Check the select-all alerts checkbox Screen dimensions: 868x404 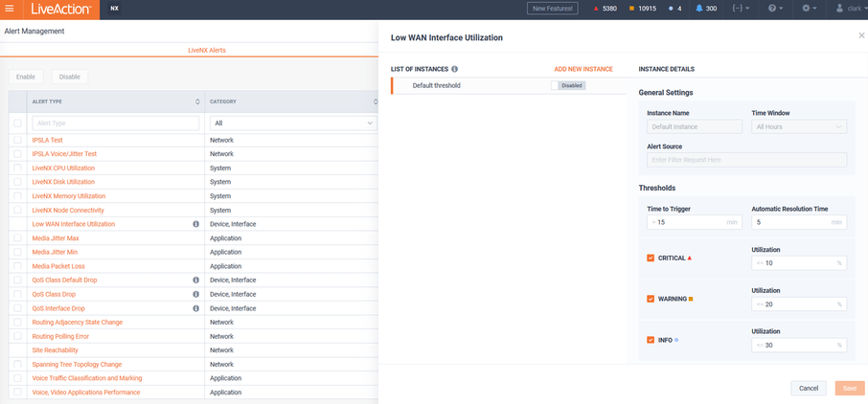pos(17,123)
